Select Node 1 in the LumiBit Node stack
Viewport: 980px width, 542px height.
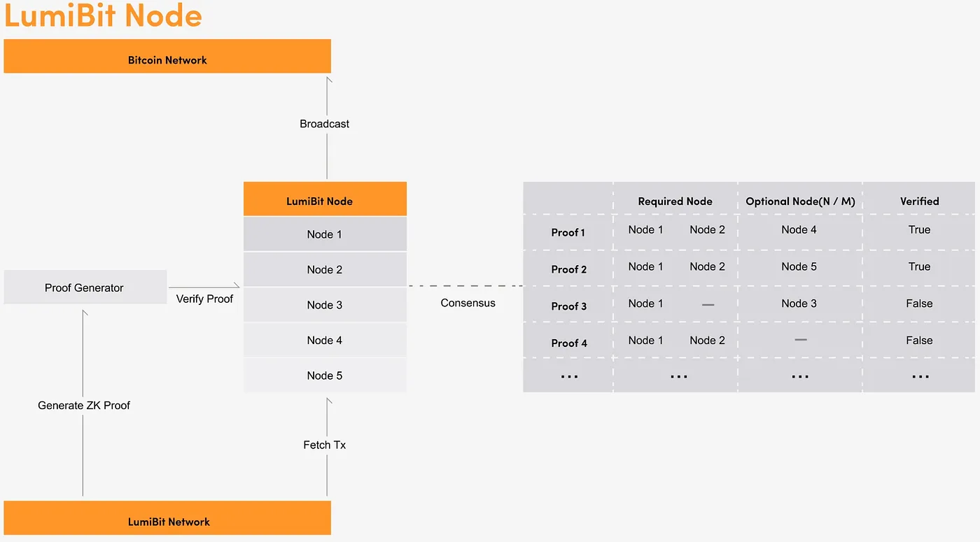pyautogui.click(x=325, y=234)
